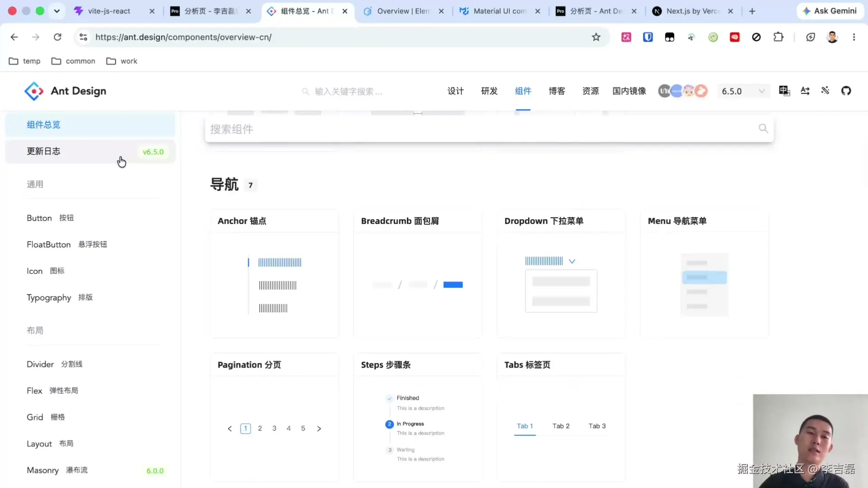
Task: Open Grid 栅格 in sidebar
Action: click(90, 417)
